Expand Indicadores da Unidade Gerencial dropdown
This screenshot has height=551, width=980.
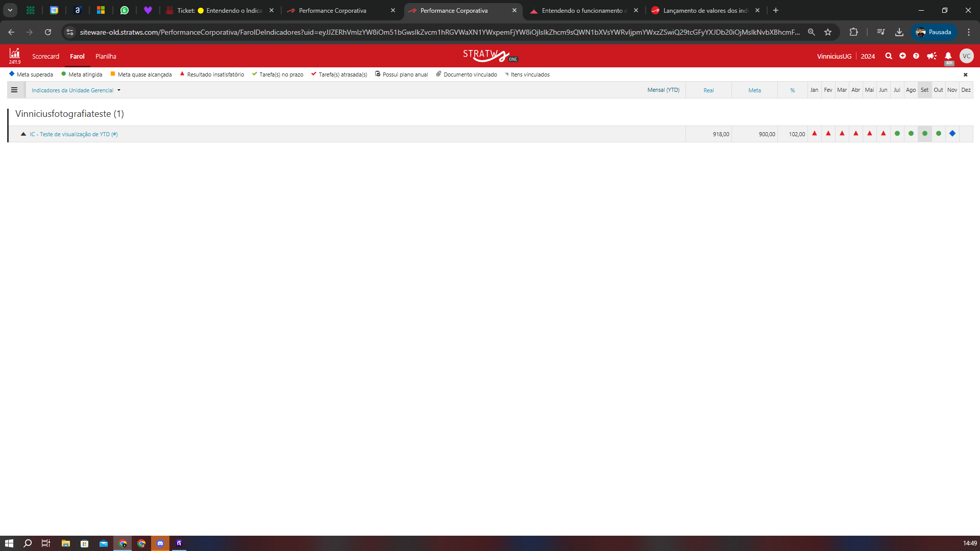pyautogui.click(x=76, y=90)
